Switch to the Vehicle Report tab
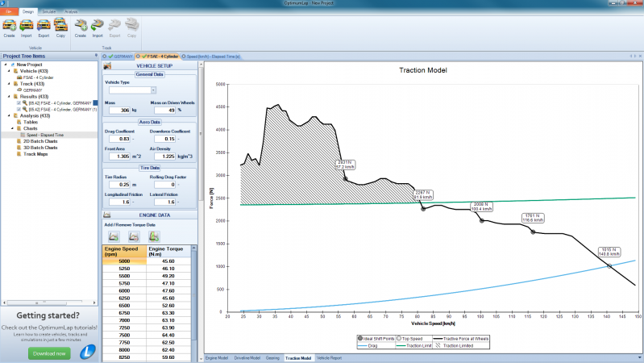The width and height of the screenshot is (644, 363). [329, 358]
